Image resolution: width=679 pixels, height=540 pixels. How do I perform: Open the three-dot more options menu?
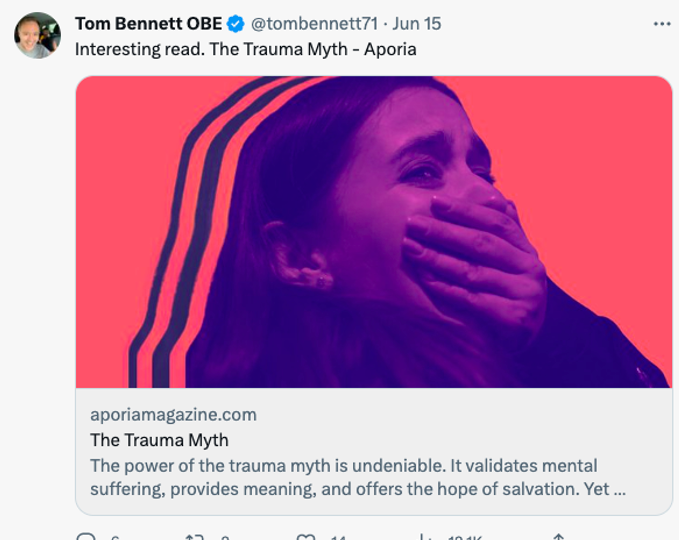click(x=662, y=24)
